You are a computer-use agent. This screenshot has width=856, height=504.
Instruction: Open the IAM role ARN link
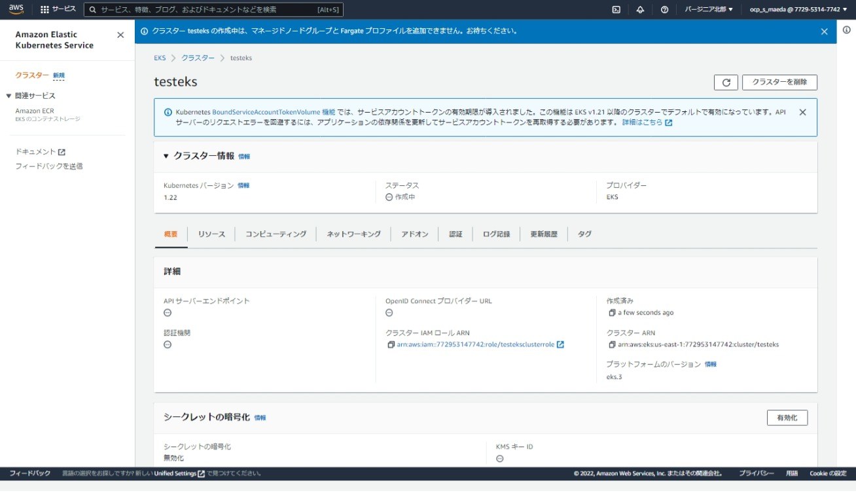[476, 344]
